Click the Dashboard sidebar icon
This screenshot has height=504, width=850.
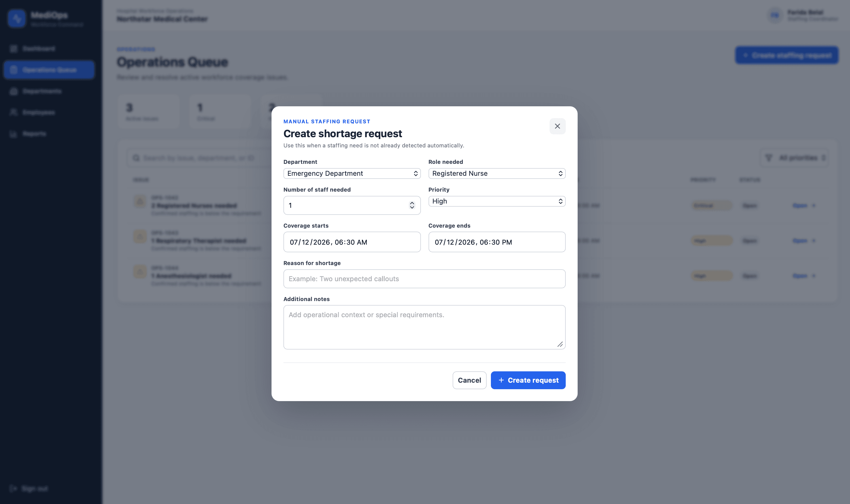click(14, 48)
